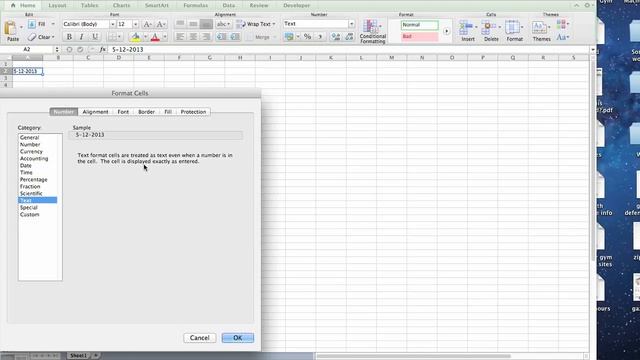Toggle Italic formatting button
Screen dimensions: 640x360
coord(82,37)
